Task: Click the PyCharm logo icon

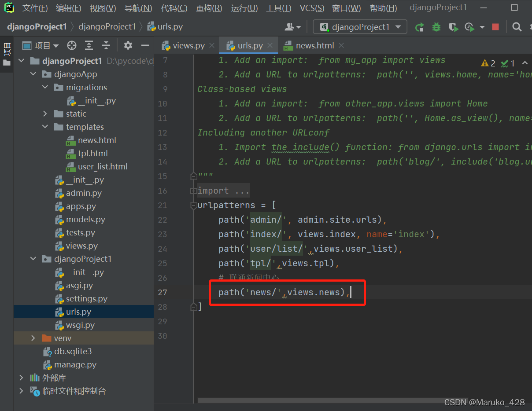Action: tap(9, 7)
